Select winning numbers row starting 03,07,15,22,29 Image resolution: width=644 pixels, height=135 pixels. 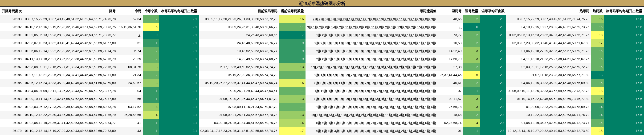[70, 19]
